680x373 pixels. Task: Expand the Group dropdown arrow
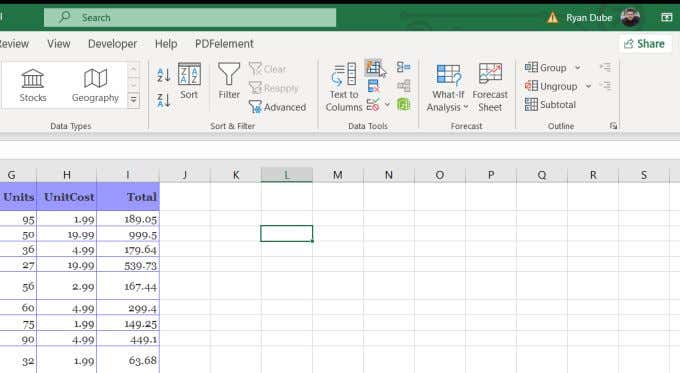pos(578,68)
